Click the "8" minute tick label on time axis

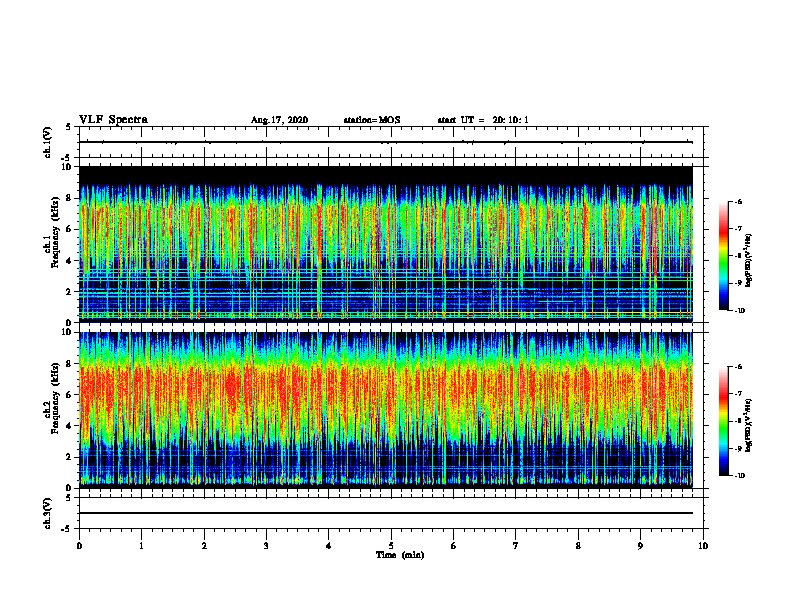578,546
